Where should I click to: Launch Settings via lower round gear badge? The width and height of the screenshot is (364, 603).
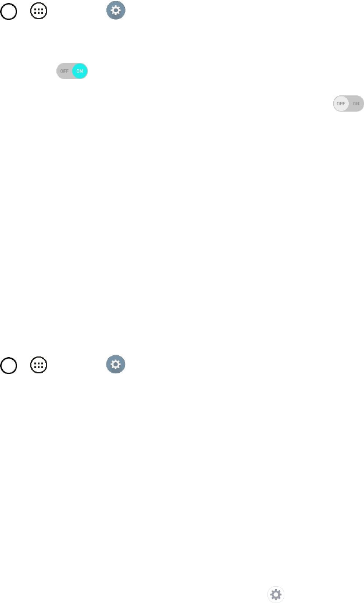pyautogui.click(x=116, y=365)
